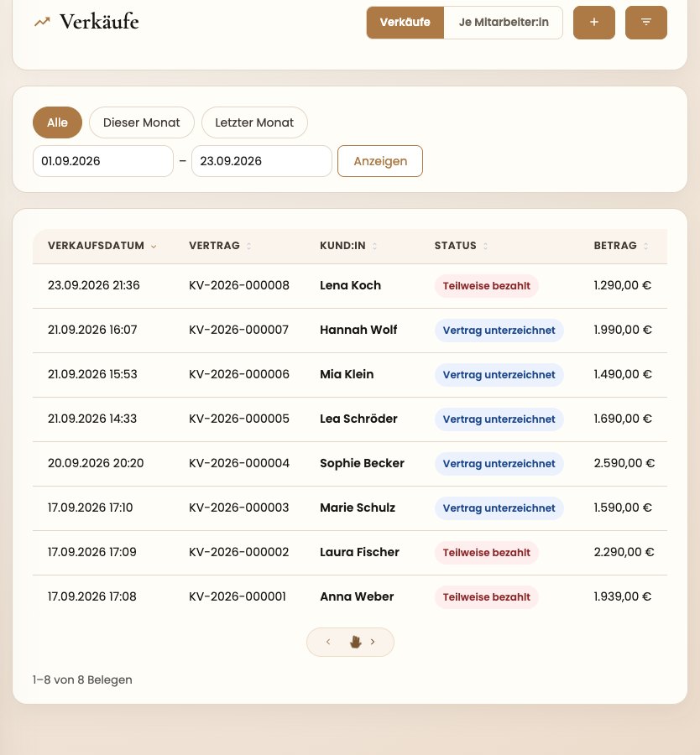
Task: Click sale date 17.09.2026 17:08
Action: [x=92, y=596]
